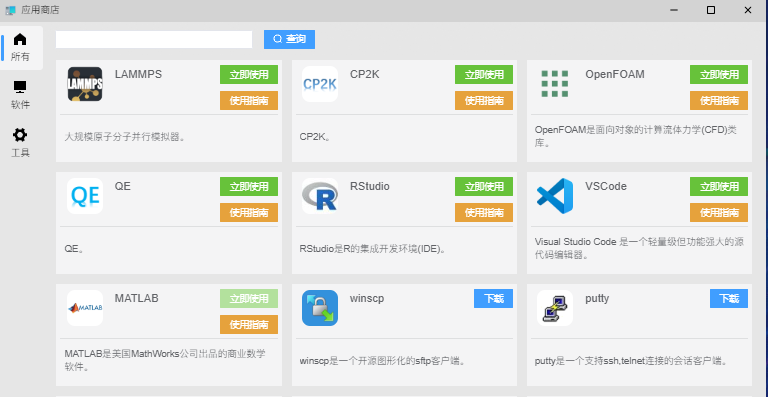Image resolution: width=768 pixels, height=397 pixels.
Task: Click the putty title text
Action: coord(597,299)
